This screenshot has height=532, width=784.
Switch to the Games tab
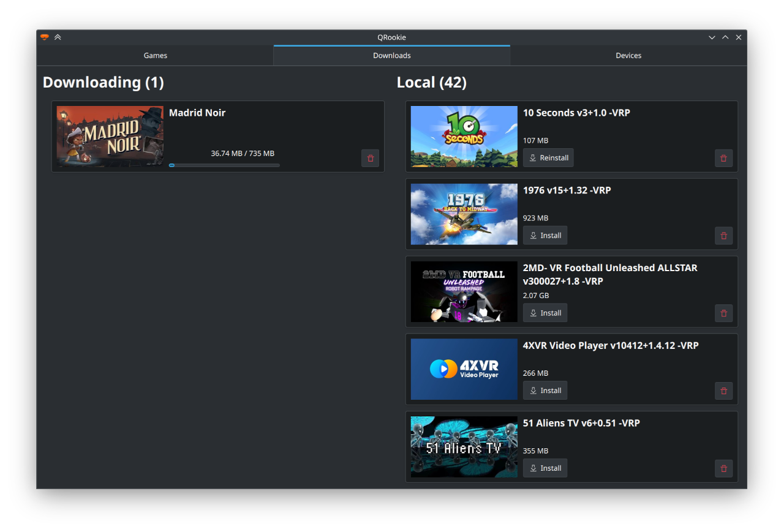pyautogui.click(x=156, y=56)
